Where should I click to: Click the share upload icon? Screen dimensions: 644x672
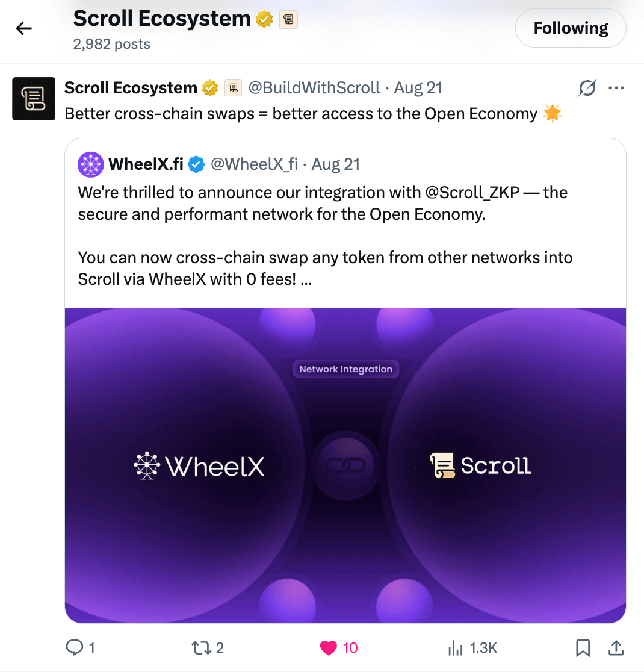click(x=616, y=647)
